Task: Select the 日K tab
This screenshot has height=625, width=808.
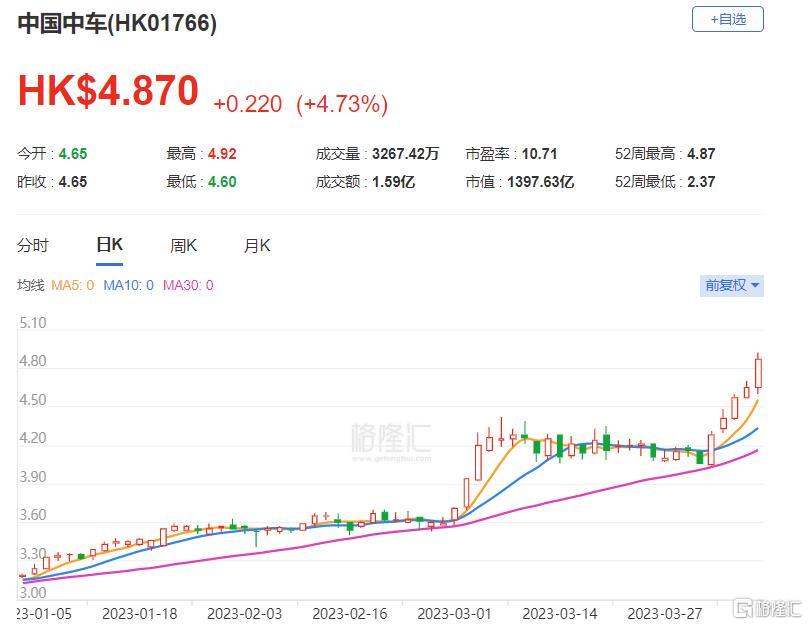Action: click(x=109, y=245)
